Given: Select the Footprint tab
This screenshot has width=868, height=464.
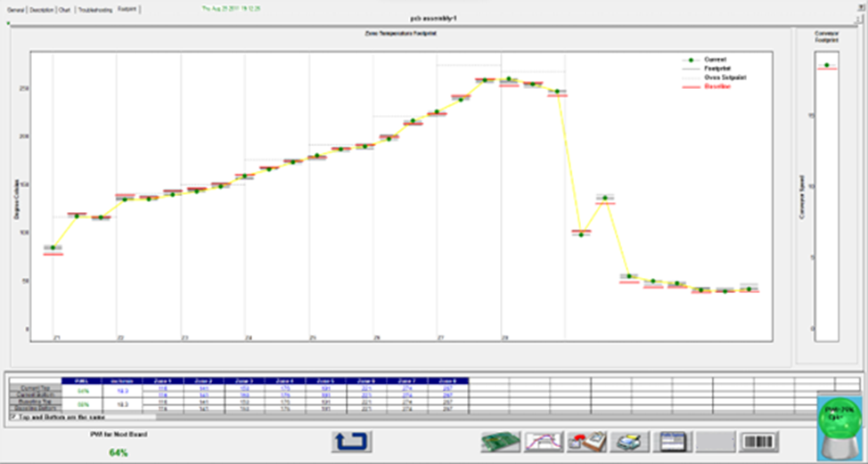Looking at the screenshot, I should pyautogui.click(x=127, y=9).
